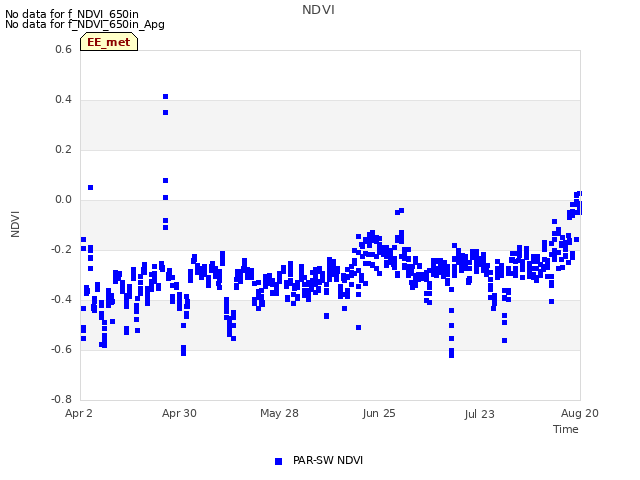Click the Jun 25 x-axis tick label
Image resolution: width=640 pixels, height=480 pixels.
pyautogui.click(x=379, y=413)
